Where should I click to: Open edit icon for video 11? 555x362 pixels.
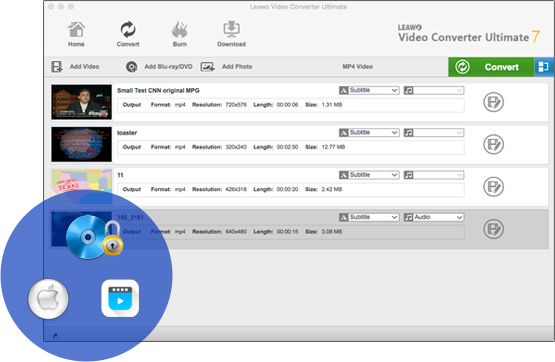click(493, 187)
